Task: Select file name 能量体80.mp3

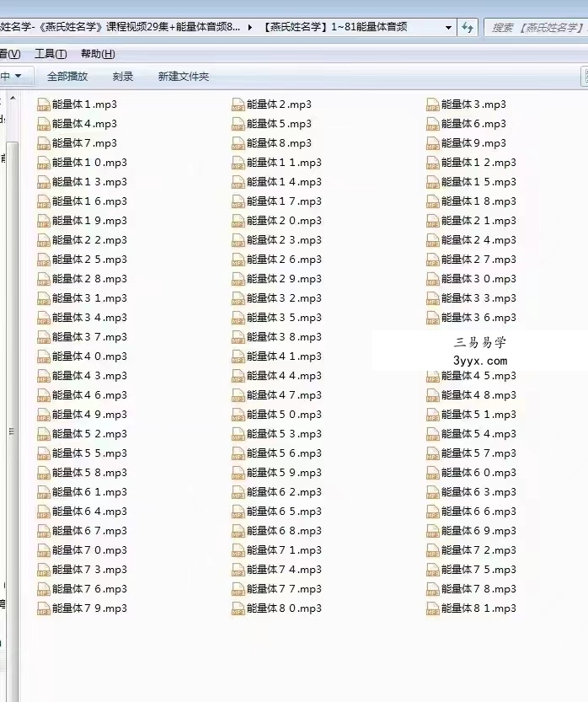Action: tap(284, 608)
